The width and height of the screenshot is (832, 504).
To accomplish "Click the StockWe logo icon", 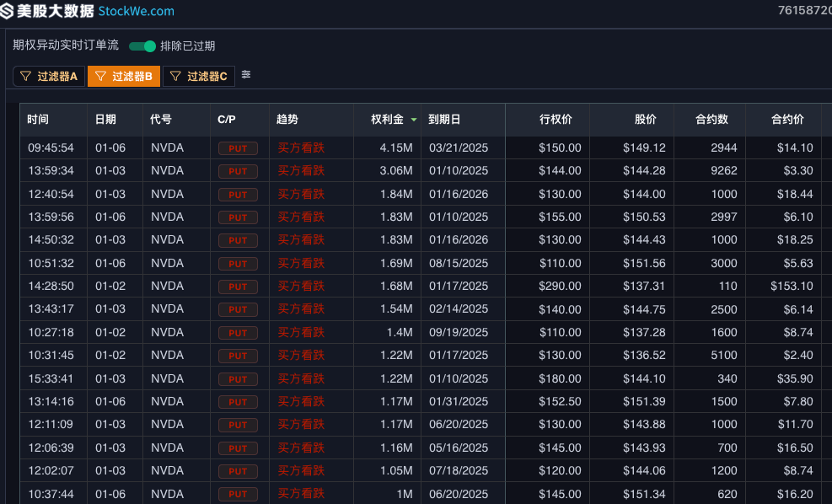I will 8,12.
